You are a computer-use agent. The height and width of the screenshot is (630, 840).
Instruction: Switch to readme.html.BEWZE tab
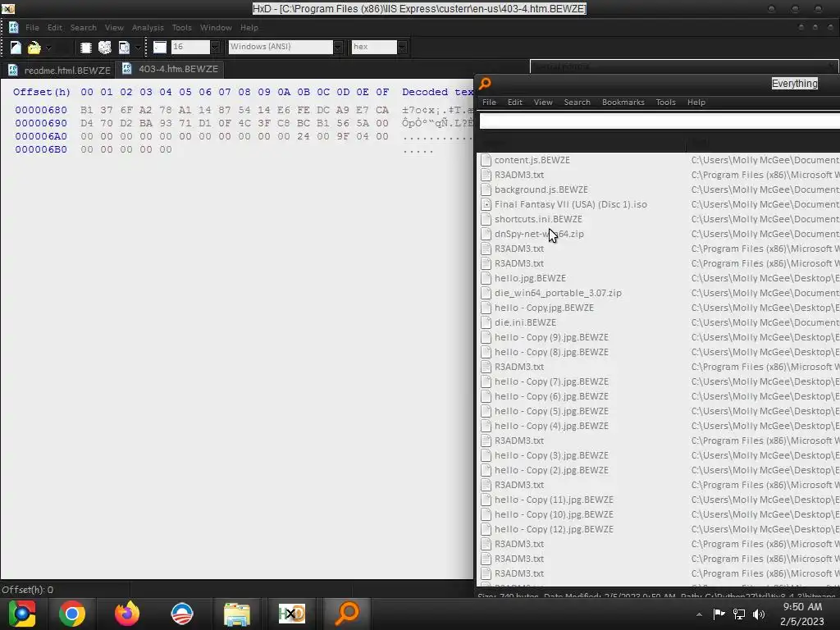59,71
